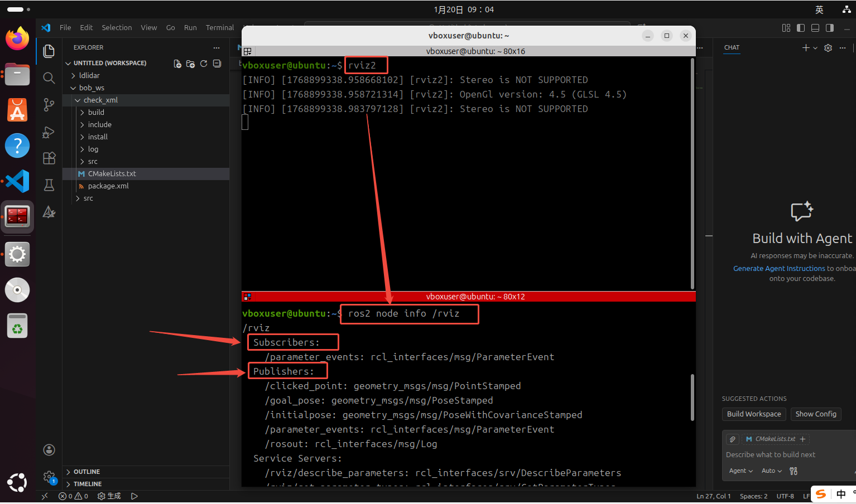Open the Extensions view
The height and width of the screenshot is (504, 856).
[x=49, y=158]
